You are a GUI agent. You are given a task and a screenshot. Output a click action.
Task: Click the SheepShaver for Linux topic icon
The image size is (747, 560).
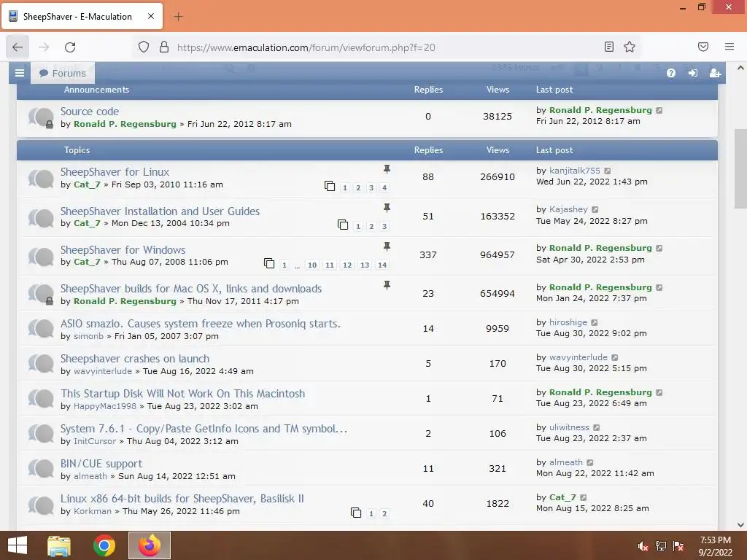[x=41, y=179]
